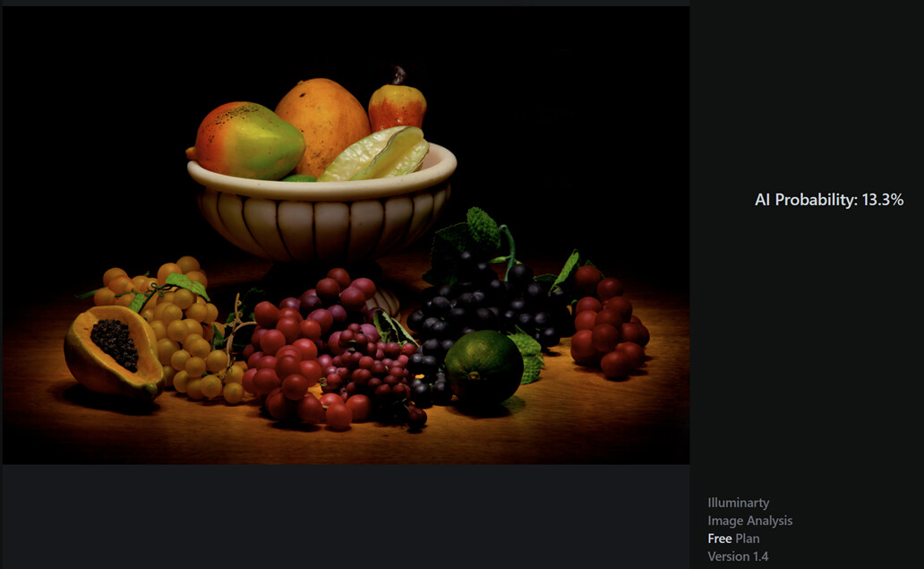Select the cashew apple atop the bowl
The image size is (924, 569).
tap(398, 100)
